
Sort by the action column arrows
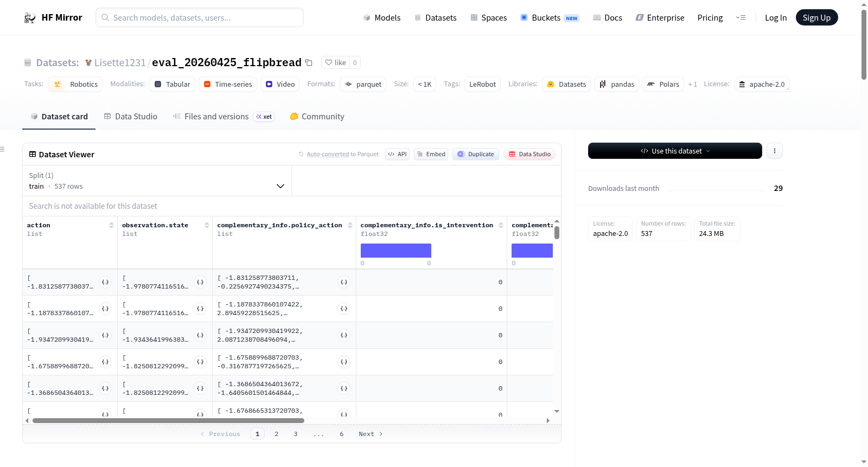click(111, 225)
